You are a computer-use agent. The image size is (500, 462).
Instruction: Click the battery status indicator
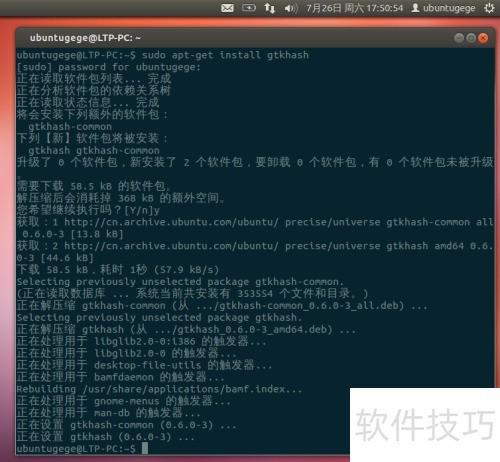coord(249,7)
